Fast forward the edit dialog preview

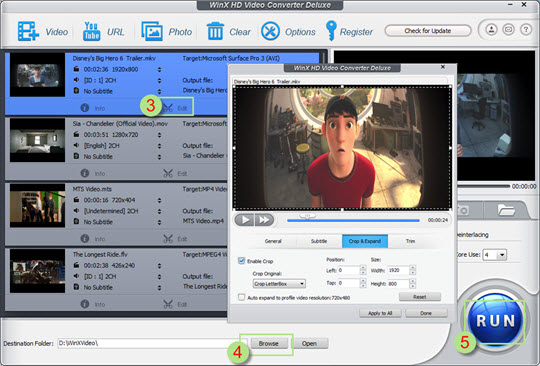pos(264,220)
